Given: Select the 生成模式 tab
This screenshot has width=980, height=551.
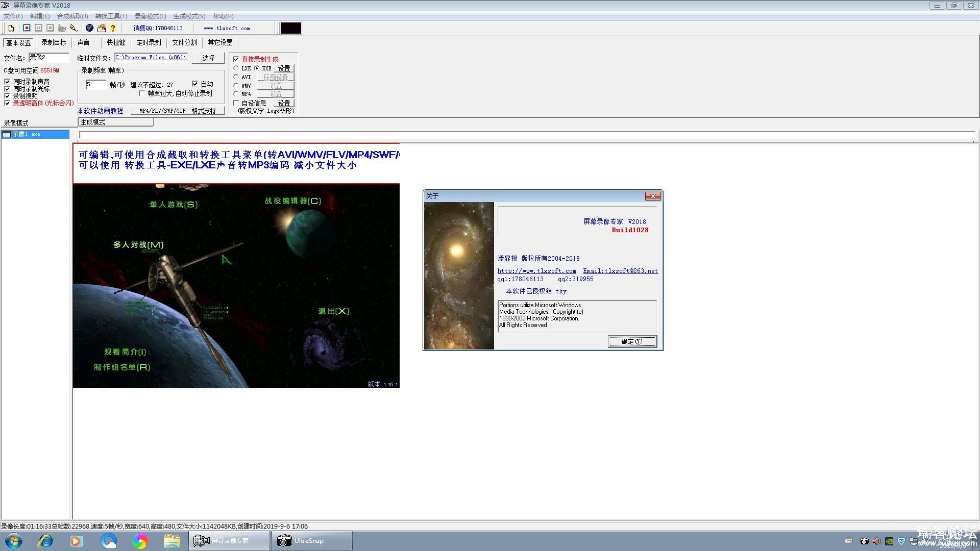Looking at the screenshot, I should click(x=115, y=122).
